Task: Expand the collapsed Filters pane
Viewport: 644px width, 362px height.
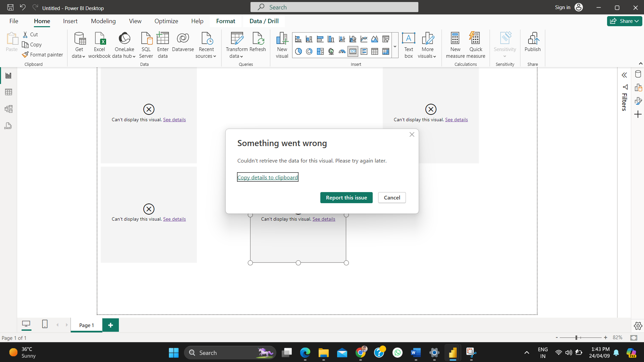Action: (624, 75)
